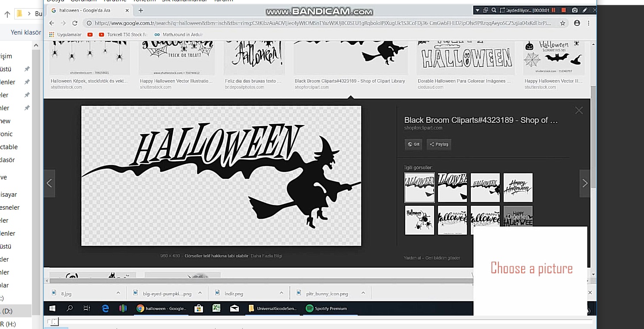Switch to UniversalGcodeSender taskbar window
644x329 pixels.
coord(273,308)
